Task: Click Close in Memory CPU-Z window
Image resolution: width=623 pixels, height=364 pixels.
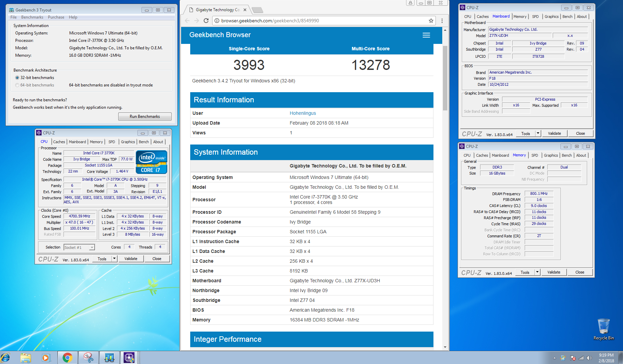Action: (x=580, y=272)
